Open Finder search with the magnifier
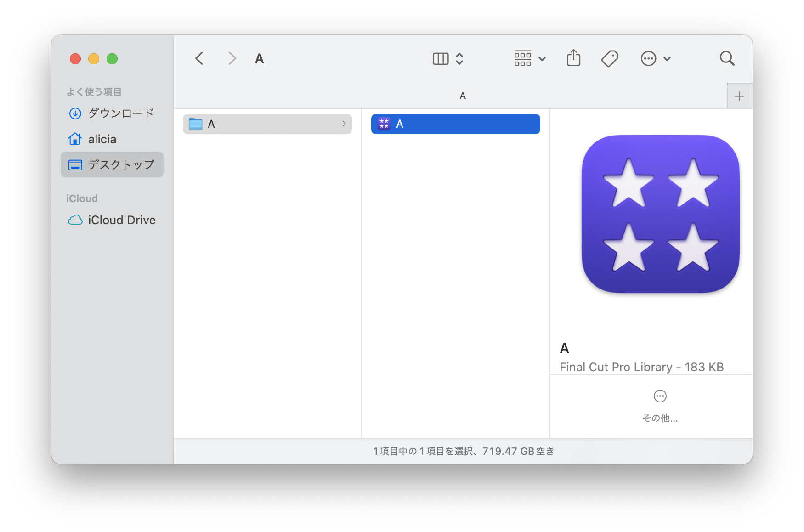The height and width of the screenshot is (532, 804). [x=727, y=58]
